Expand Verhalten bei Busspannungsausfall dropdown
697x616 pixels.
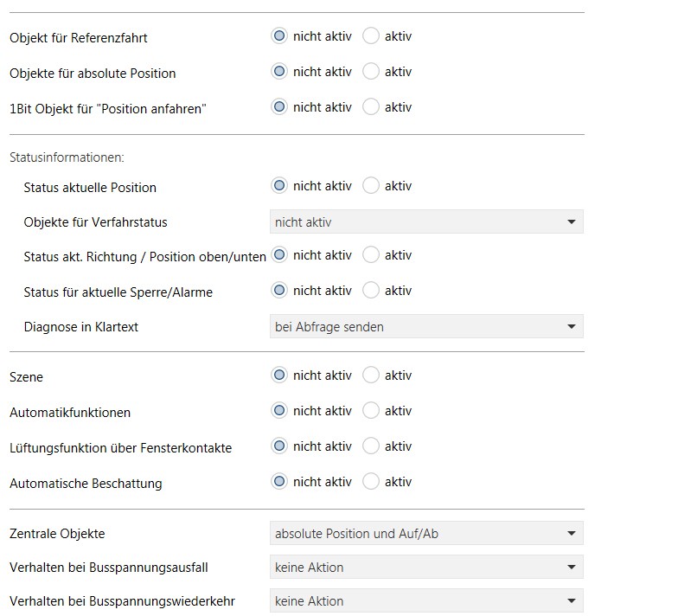coord(426,568)
